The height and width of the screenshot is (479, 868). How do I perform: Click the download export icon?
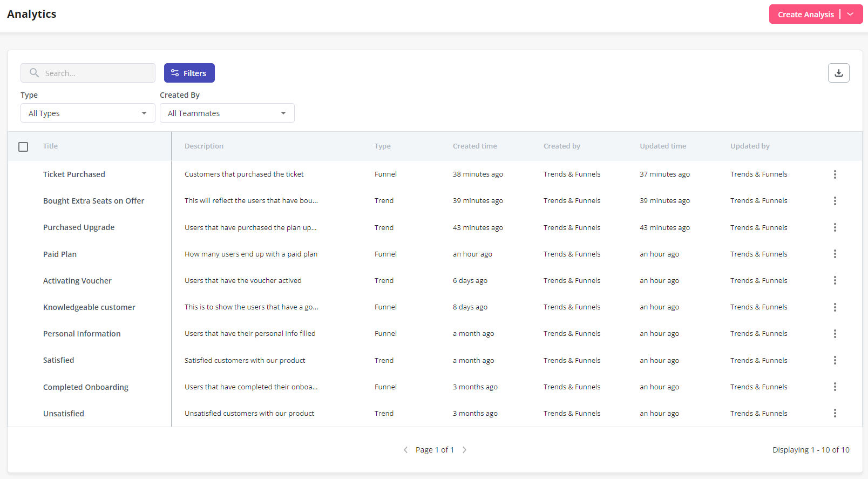(838, 73)
